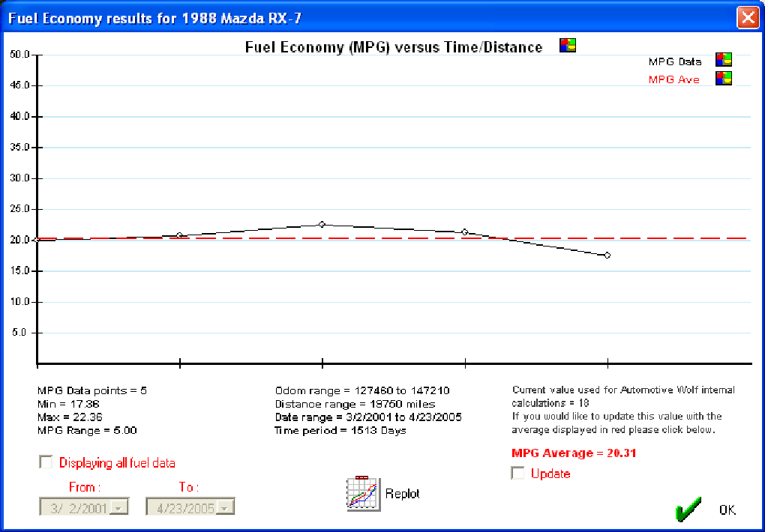The image size is (765, 532).
Task: Toggle the Displaying all fuel data checkbox
Action: click(46, 462)
